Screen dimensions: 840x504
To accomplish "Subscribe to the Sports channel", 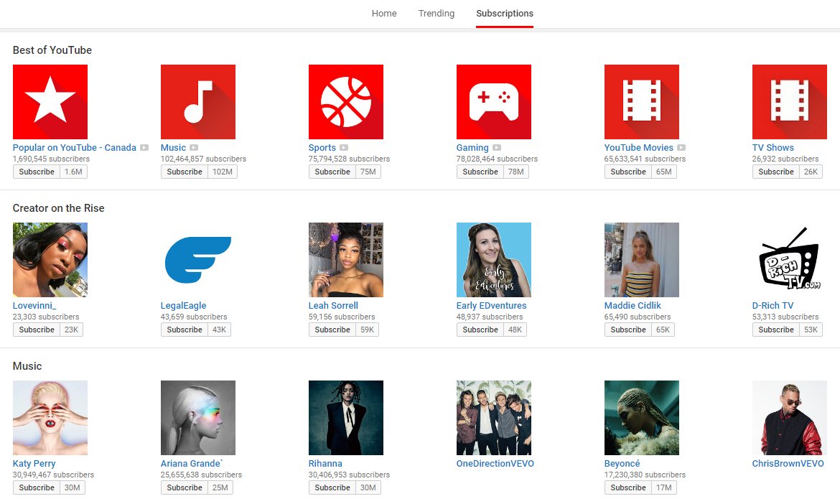I will tap(332, 172).
